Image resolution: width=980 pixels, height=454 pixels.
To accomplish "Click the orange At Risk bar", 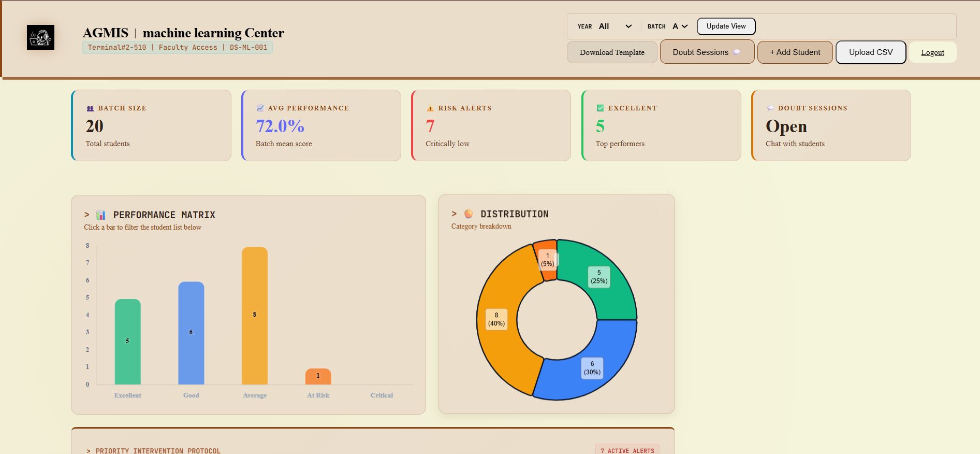I will pyautogui.click(x=318, y=376).
